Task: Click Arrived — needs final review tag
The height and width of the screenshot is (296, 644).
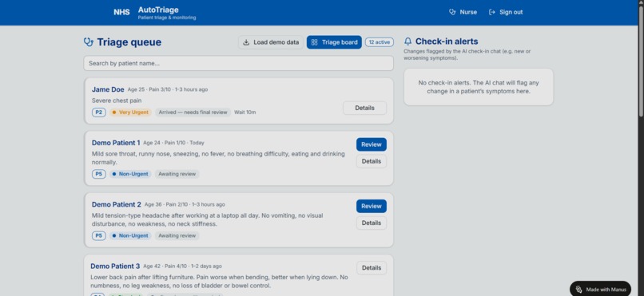Action: 193,112
